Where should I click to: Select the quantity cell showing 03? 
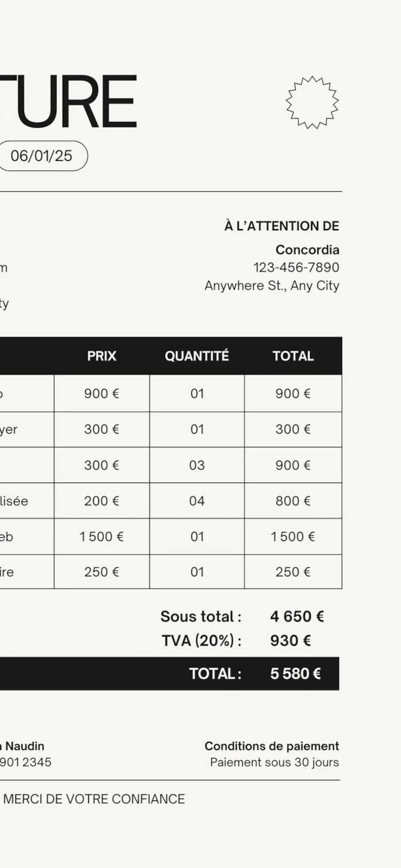coord(197,465)
